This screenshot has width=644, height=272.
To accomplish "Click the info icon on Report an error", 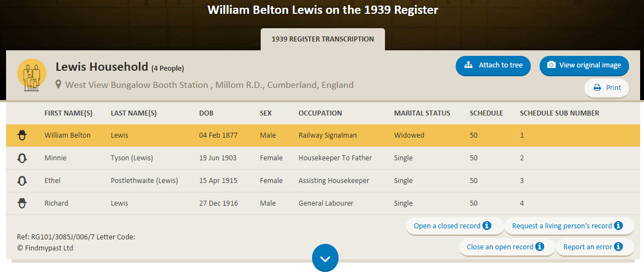I will [x=618, y=247].
